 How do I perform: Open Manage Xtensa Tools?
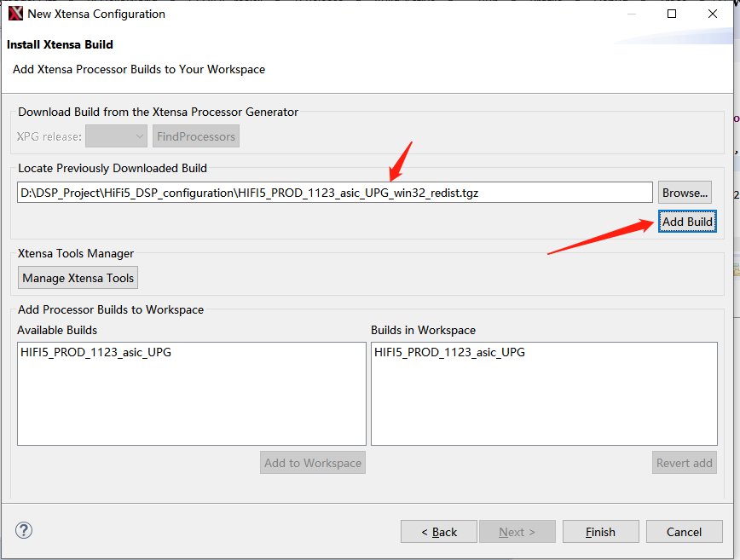78,278
